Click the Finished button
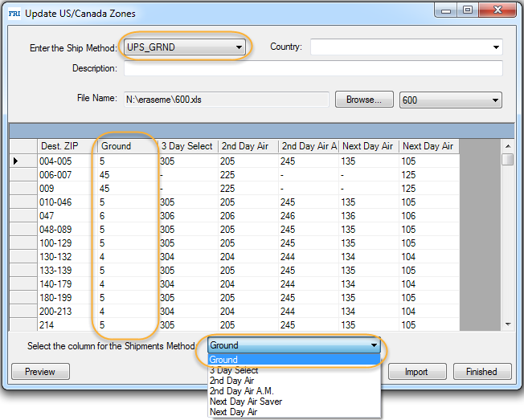This screenshot has height=420, width=524. 481,372
